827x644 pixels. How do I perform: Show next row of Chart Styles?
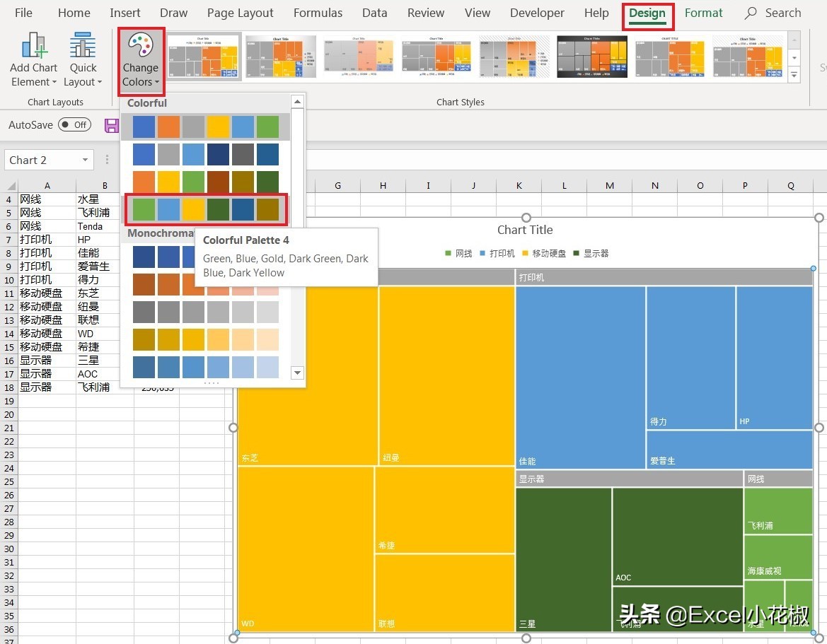[x=794, y=57]
